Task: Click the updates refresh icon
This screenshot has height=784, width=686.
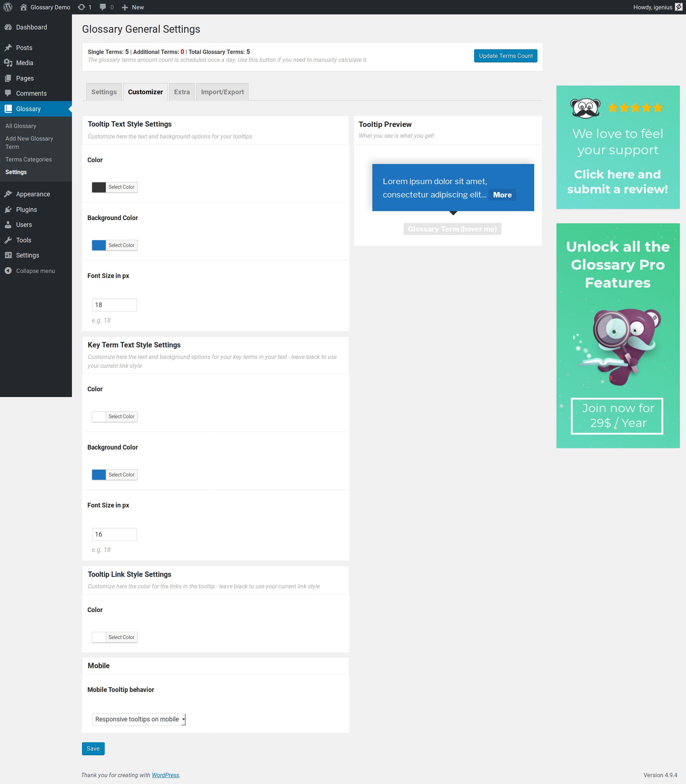Action: 81,7
